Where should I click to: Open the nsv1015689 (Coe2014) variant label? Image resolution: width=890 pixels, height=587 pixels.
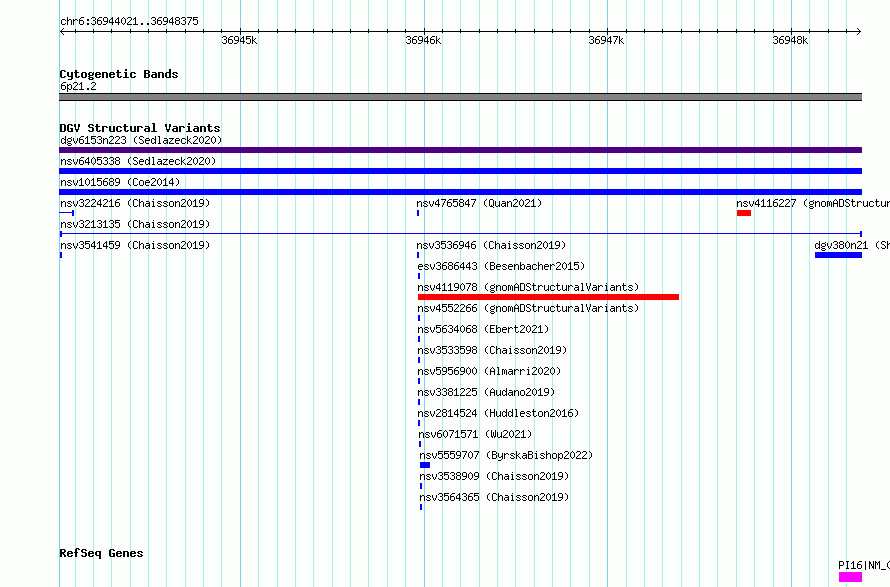[x=120, y=182]
